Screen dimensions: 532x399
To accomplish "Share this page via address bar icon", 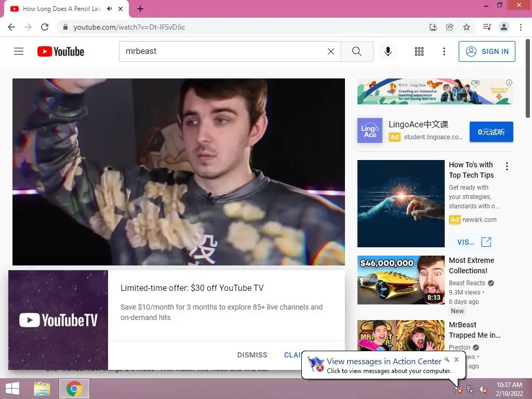I will point(449,27).
